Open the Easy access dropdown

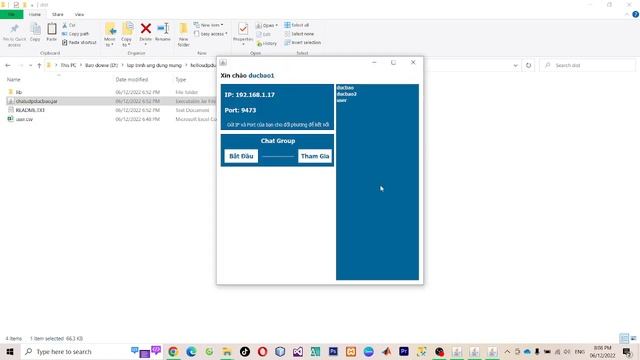[x=211, y=34]
